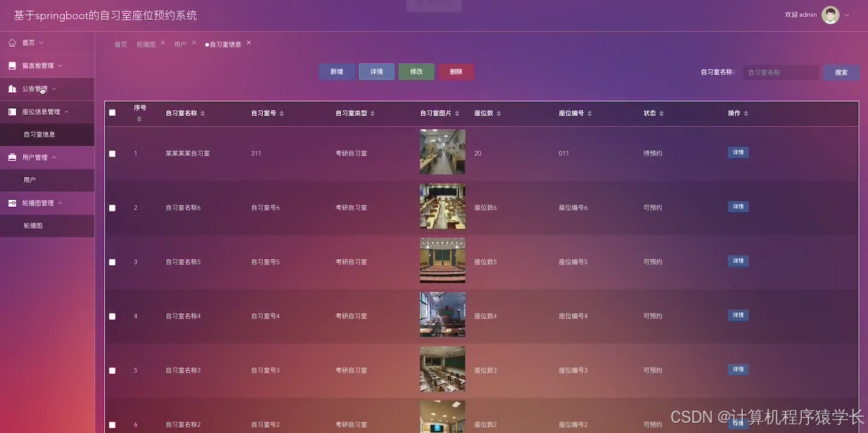Click the seat number 011 cell
Viewport: 868px width, 433px height.
pos(564,153)
